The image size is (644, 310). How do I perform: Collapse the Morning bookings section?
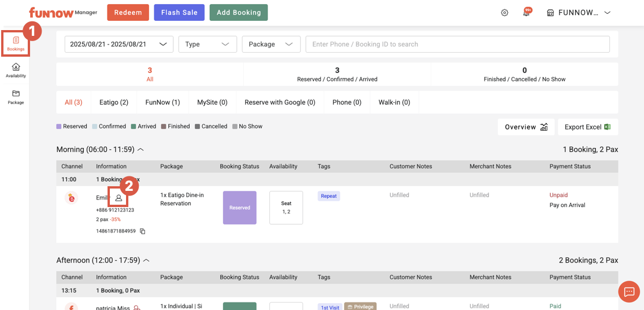click(140, 150)
